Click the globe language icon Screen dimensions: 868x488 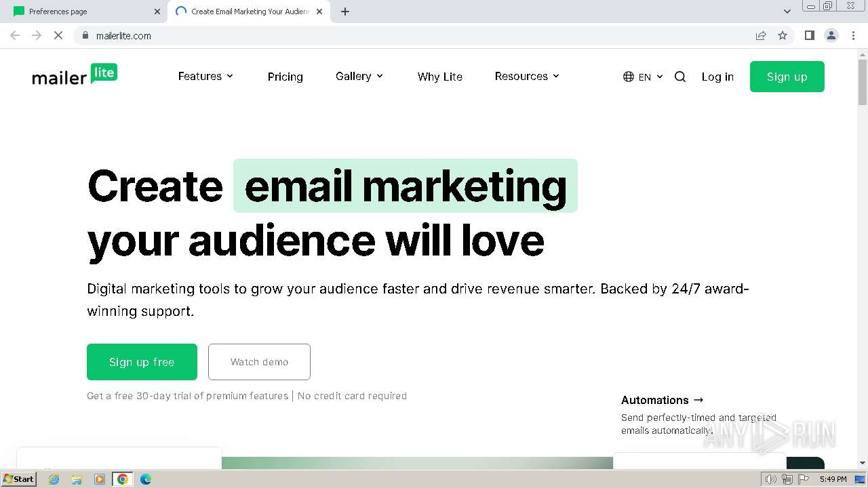coord(629,77)
